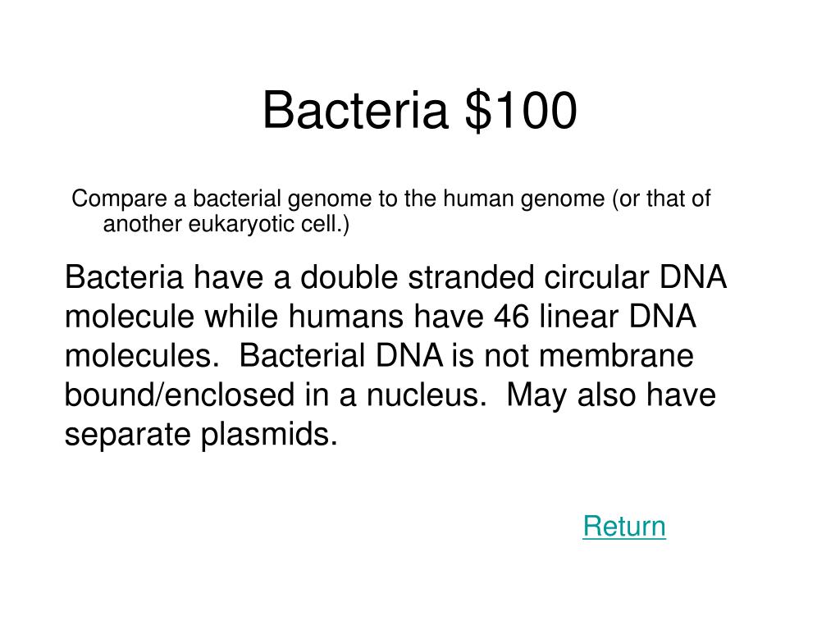Select the Bacteria $100 slide title
The width and height of the screenshot is (840, 630).
point(420,111)
